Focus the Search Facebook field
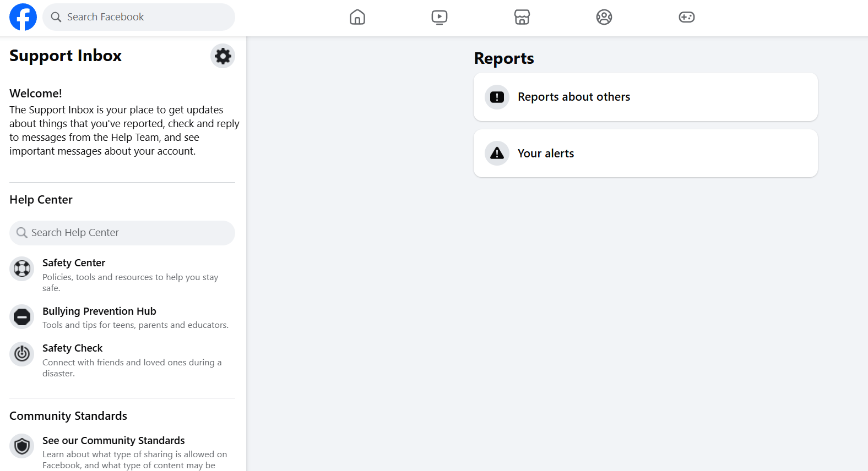The width and height of the screenshot is (868, 471). pos(139,17)
